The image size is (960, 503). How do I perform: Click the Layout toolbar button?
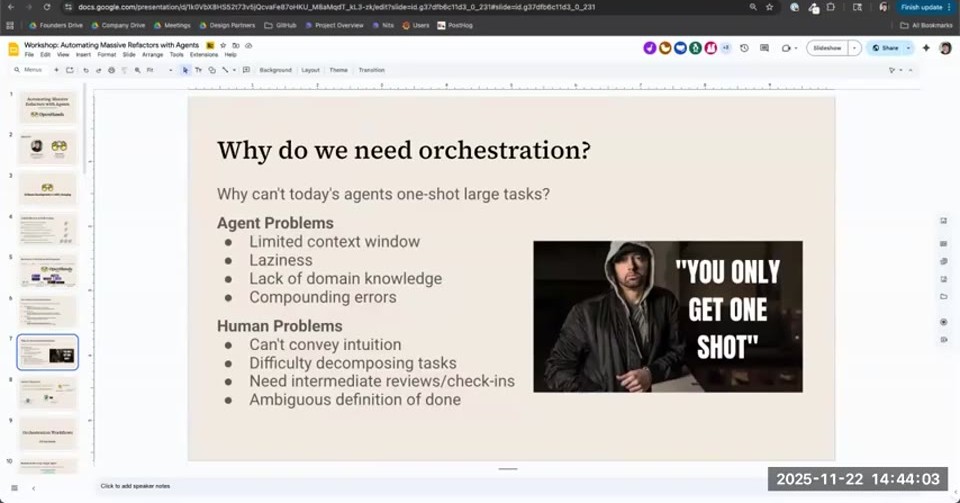(310, 70)
